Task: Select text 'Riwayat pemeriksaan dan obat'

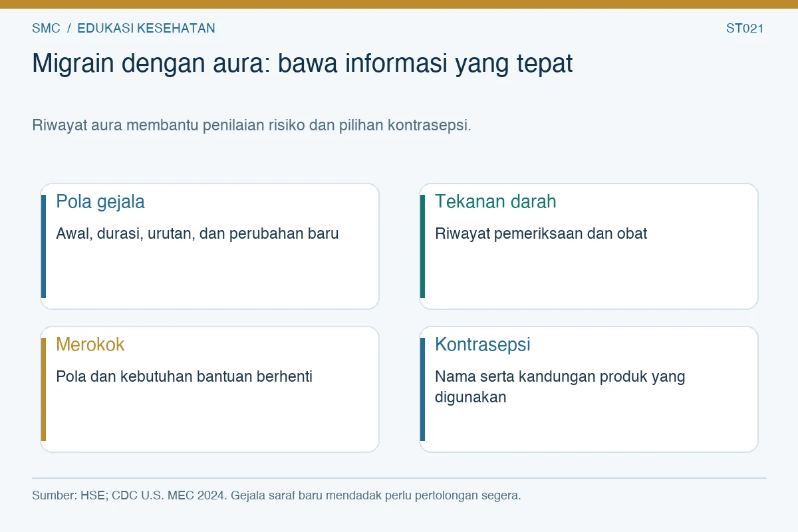Action: pyautogui.click(x=541, y=233)
